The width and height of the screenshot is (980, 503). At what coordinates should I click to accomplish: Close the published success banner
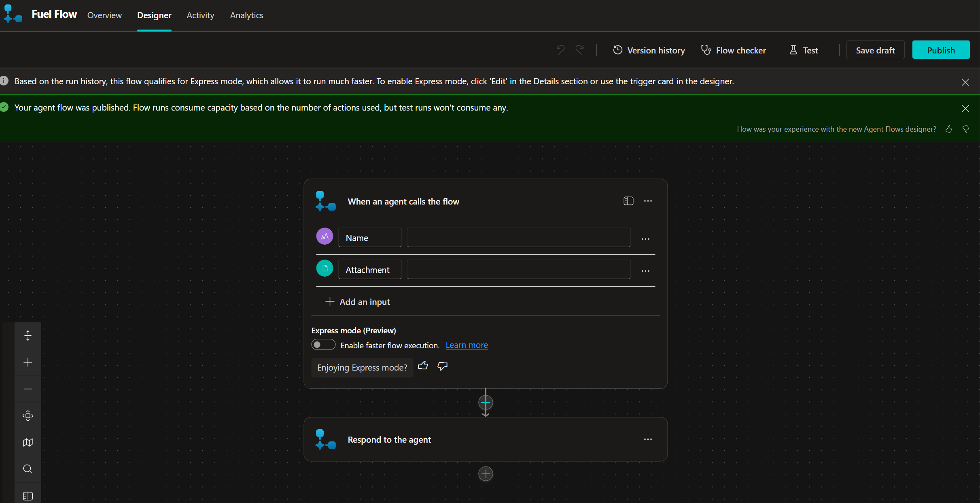[965, 109]
